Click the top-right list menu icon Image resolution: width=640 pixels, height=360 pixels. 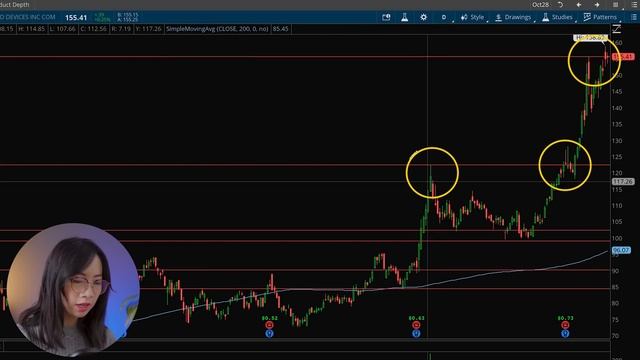tap(634, 5)
